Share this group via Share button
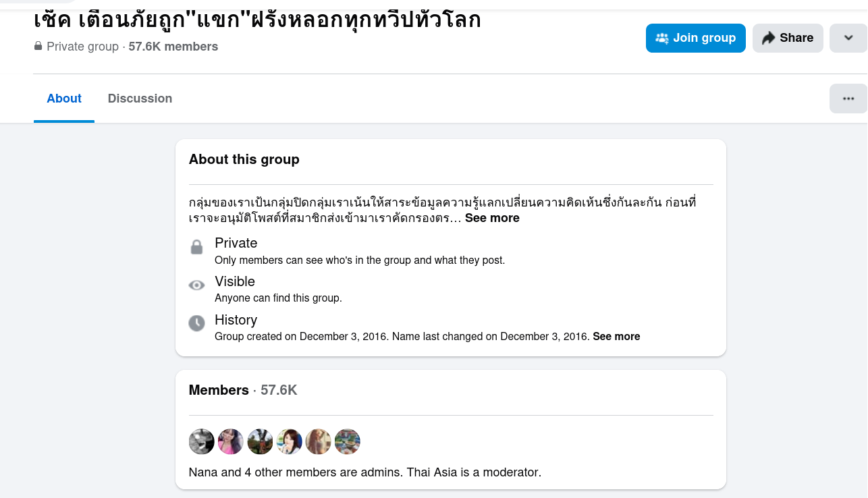Image resolution: width=868 pixels, height=498 pixels. pos(788,38)
